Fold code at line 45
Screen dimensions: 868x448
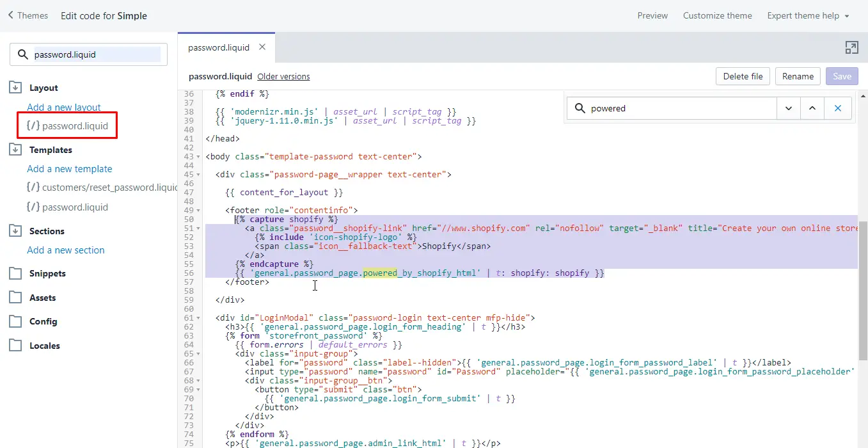coord(198,175)
